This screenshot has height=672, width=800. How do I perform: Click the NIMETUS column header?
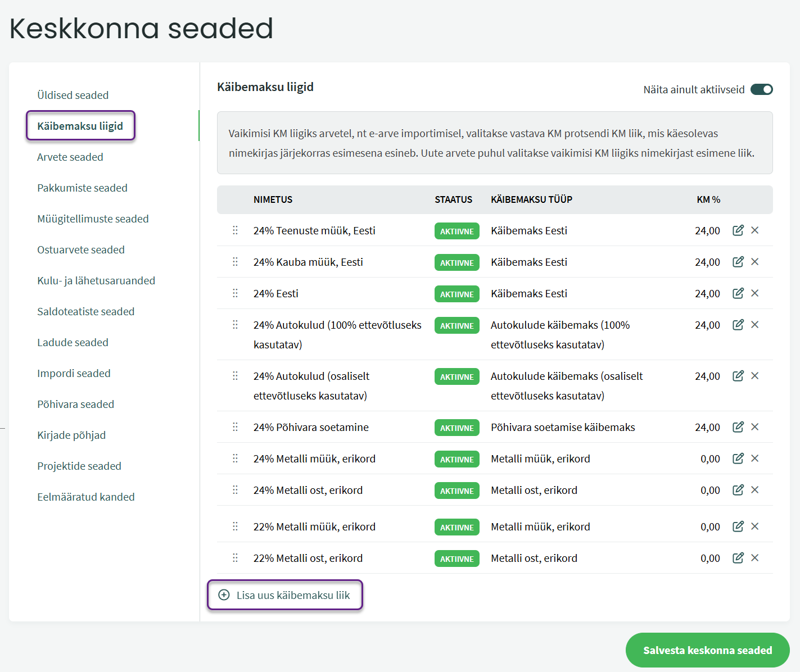pyautogui.click(x=273, y=199)
